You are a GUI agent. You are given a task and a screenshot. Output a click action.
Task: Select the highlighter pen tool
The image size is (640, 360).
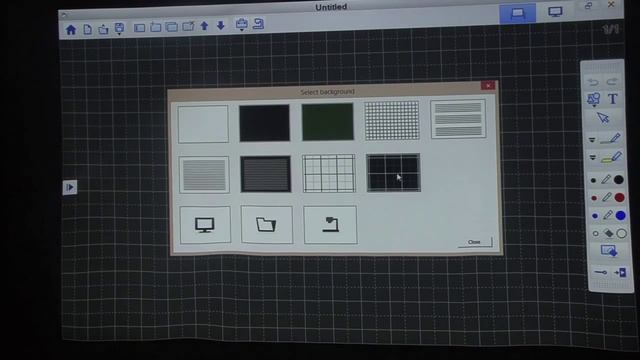coord(611,157)
